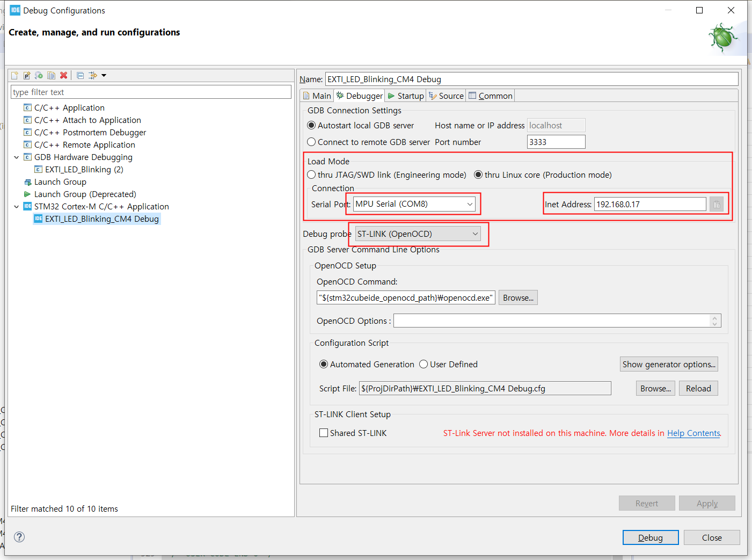Collapse the GDB Hardware Debugging node
This screenshot has height=560, width=752.
click(x=17, y=157)
